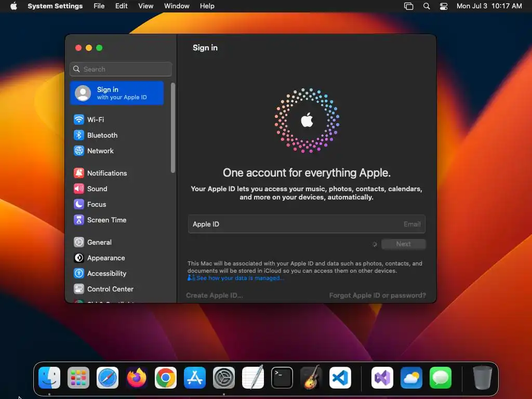Click System Settings icon in the Dock
Viewport: 532px width, 399px height.
click(224, 378)
